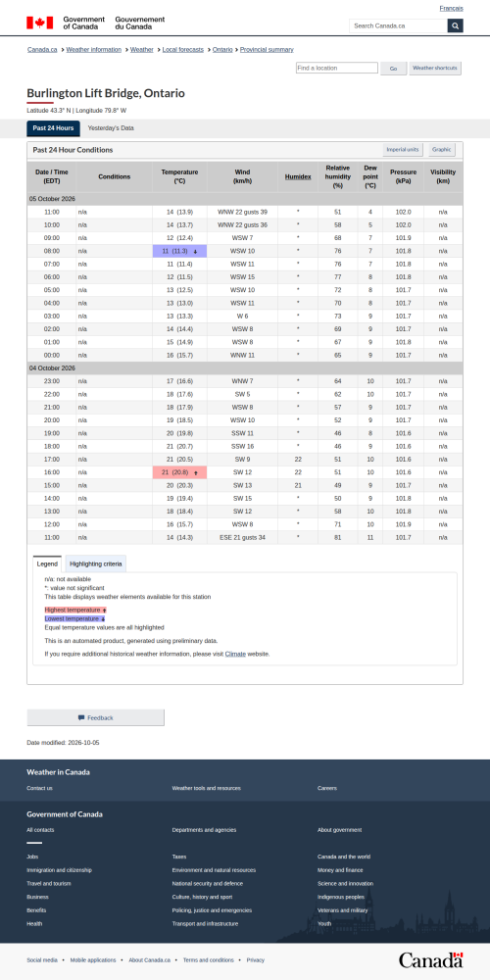Viewport: 490px width, 980px height.
Task: Select the Past 24 Hours tab
Action: 53,128
